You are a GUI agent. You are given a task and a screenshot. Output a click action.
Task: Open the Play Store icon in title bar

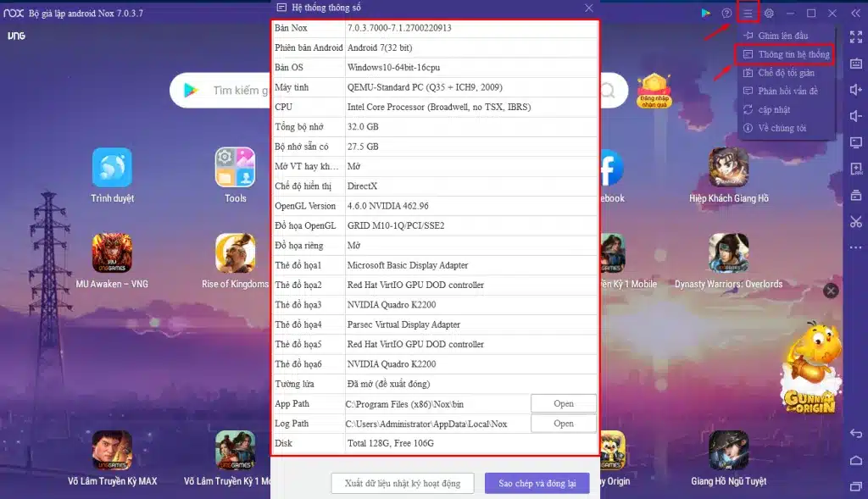pyautogui.click(x=705, y=14)
